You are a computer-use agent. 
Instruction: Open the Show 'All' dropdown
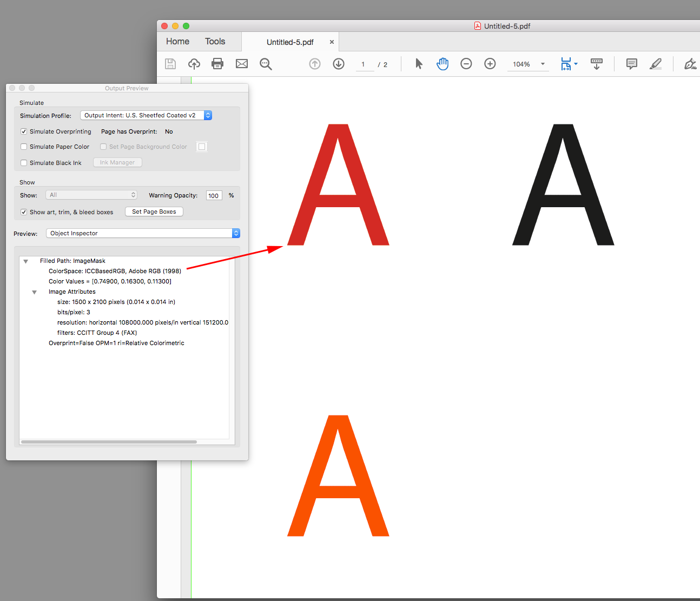tap(91, 195)
